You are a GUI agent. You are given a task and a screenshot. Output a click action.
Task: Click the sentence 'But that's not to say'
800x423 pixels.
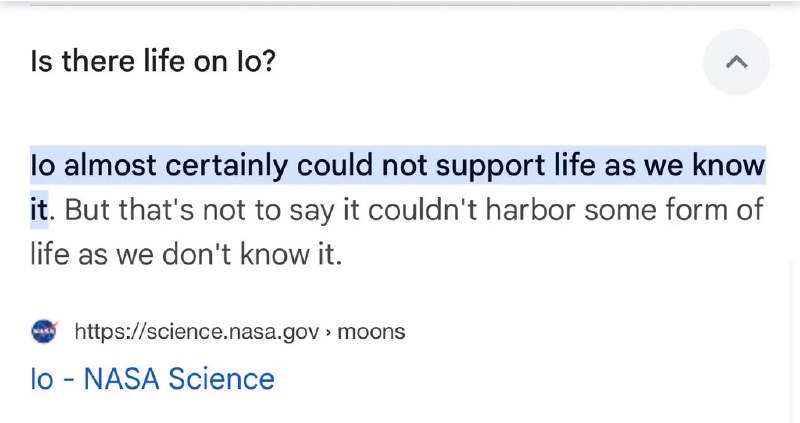tap(199, 210)
